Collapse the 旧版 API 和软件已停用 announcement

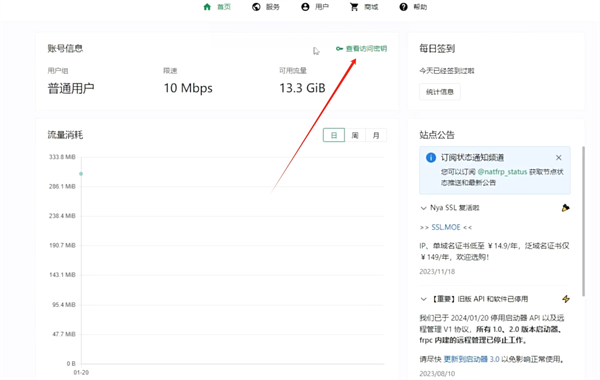click(x=423, y=299)
